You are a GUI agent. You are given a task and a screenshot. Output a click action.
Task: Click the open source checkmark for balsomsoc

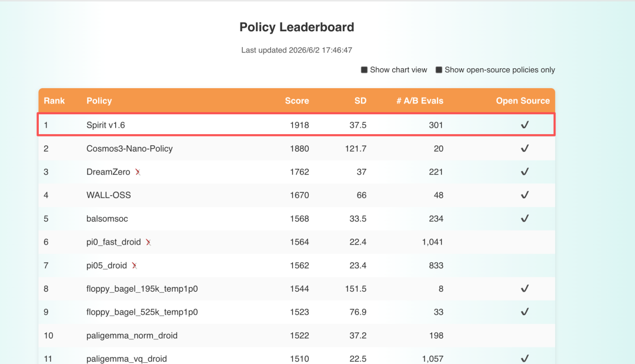coord(525,218)
